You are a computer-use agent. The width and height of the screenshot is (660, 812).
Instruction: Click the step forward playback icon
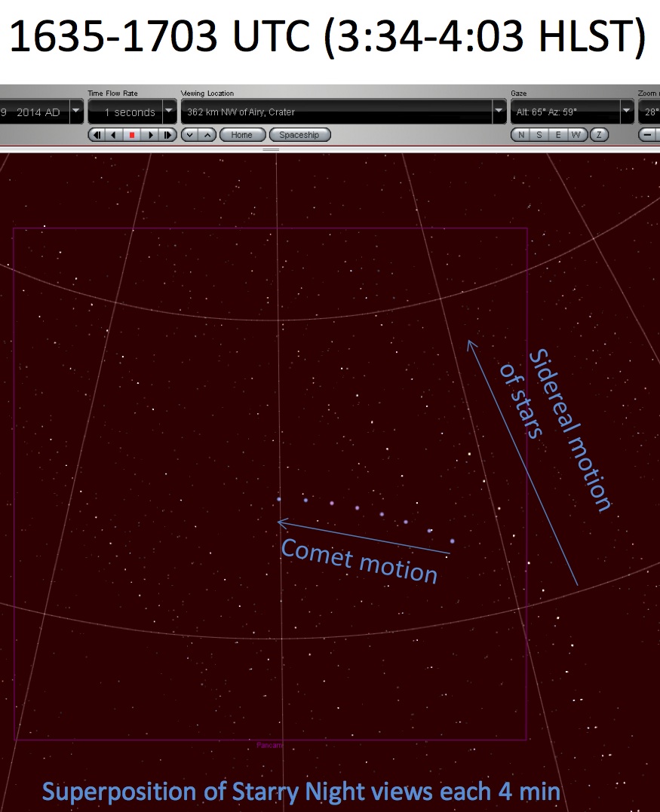click(167, 135)
